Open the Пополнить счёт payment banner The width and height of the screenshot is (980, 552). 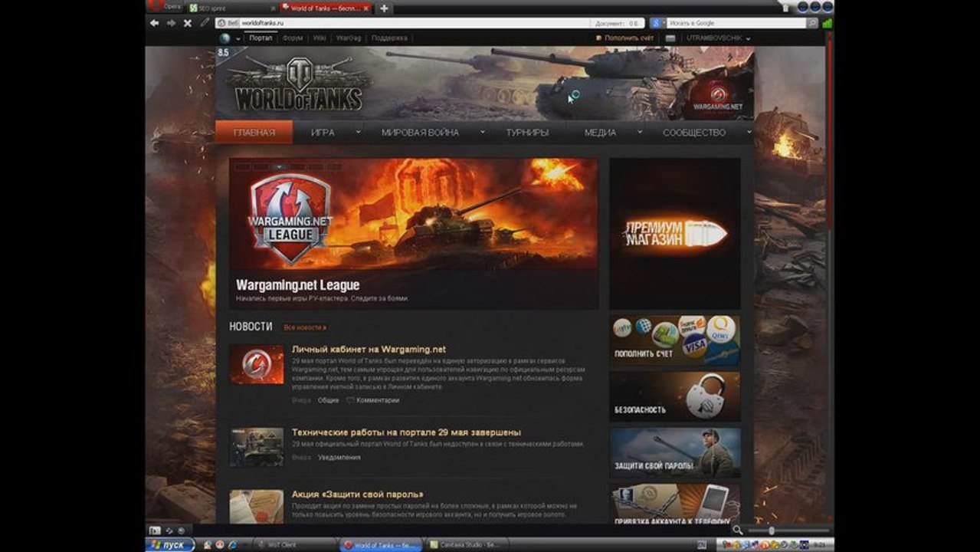(675, 340)
